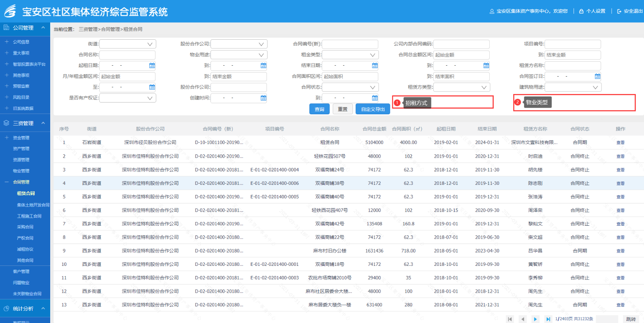
Task: Open calendar of the 到 field after 起租日期
Action: coord(264,65)
